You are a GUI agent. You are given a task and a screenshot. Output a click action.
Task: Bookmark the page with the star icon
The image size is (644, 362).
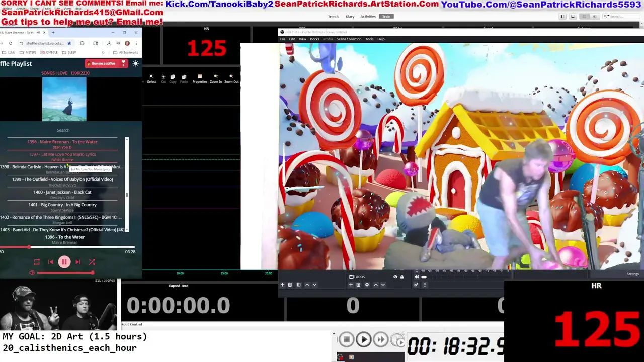(x=69, y=43)
